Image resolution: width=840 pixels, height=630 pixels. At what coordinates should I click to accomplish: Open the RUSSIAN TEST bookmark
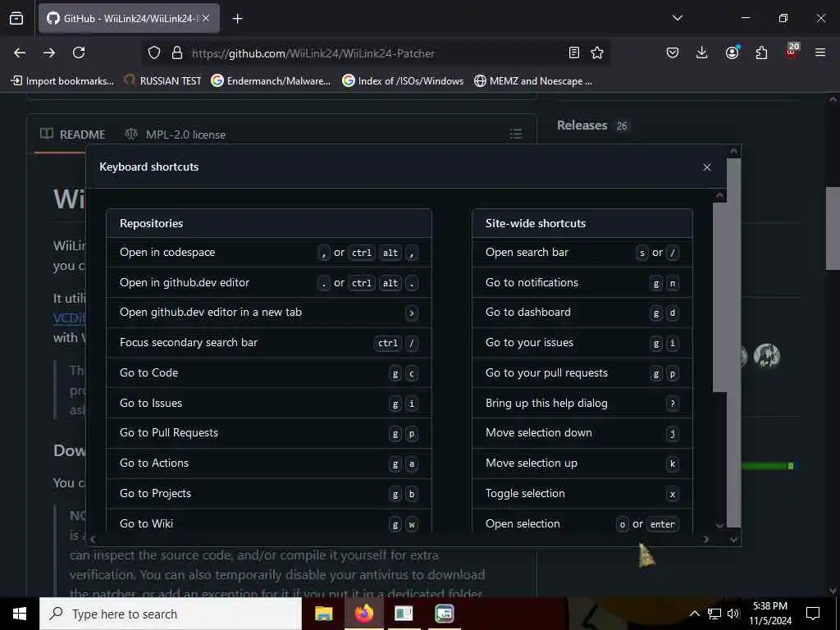[x=163, y=81]
